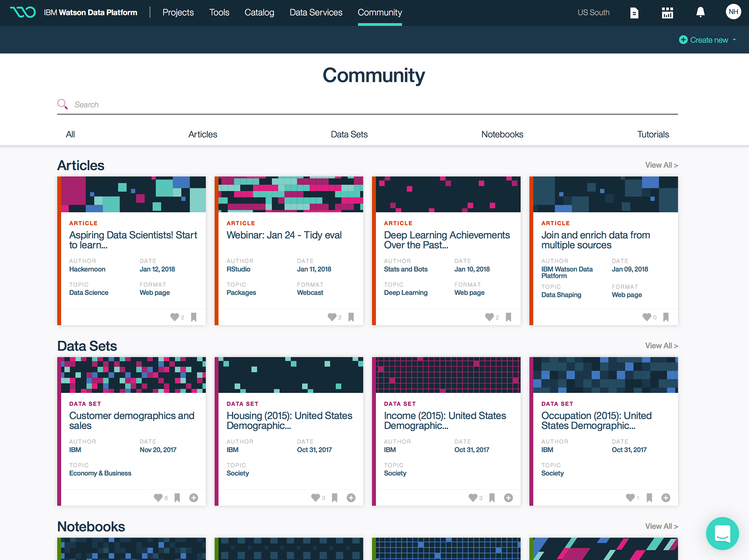749x560 pixels.
Task: Click the 'RStudio' author name
Action: click(x=238, y=269)
